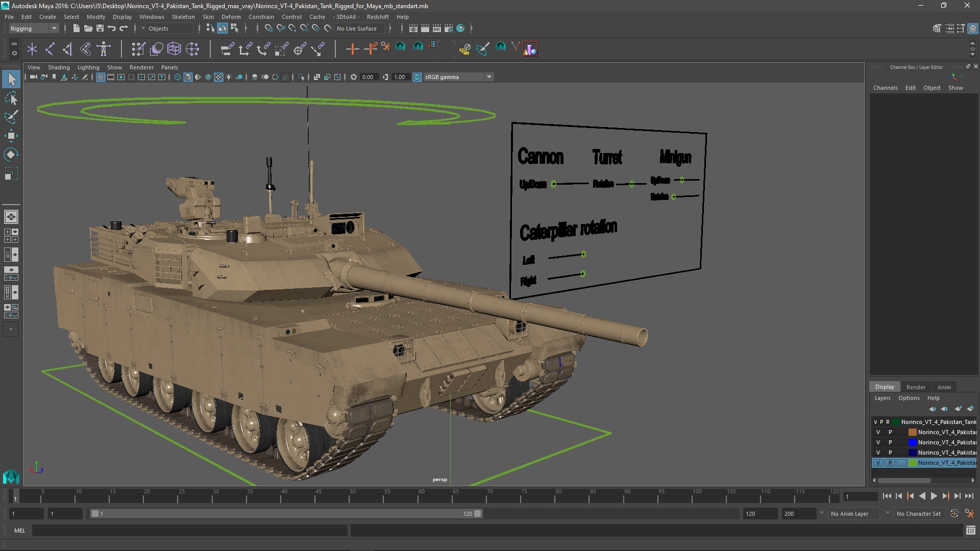The height and width of the screenshot is (551, 980).
Task: Toggle the sRGB color management ON button
Action: 417,77
